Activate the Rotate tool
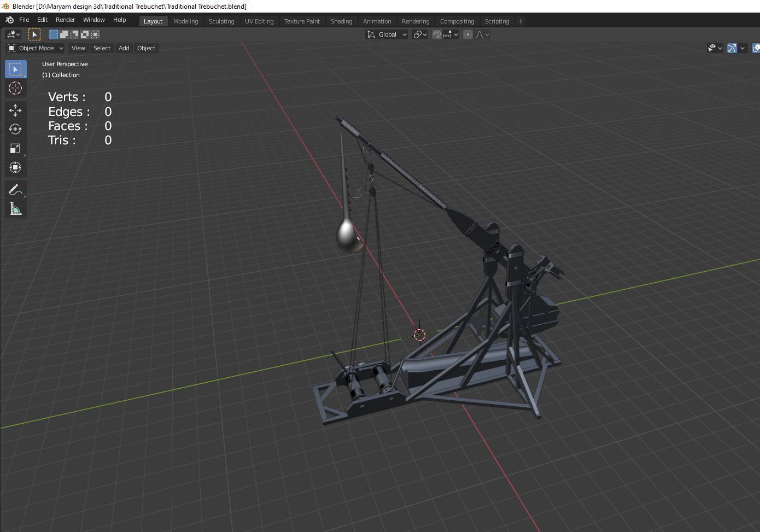 15,129
